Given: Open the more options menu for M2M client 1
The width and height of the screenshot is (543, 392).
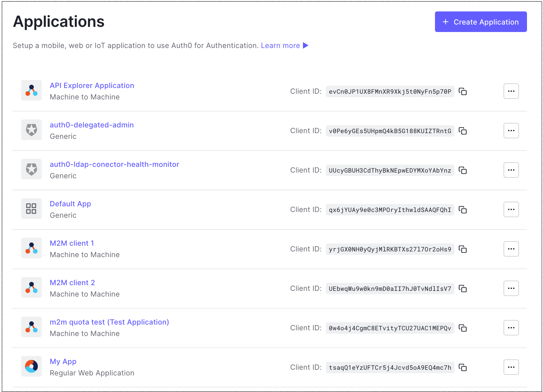Looking at the screenshot, I should point(511,249).
